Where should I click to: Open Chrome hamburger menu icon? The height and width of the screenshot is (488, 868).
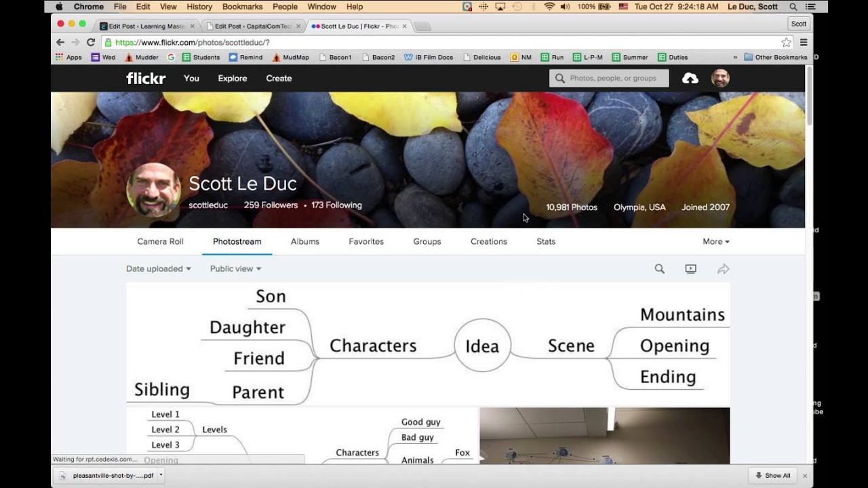point(804,42)
